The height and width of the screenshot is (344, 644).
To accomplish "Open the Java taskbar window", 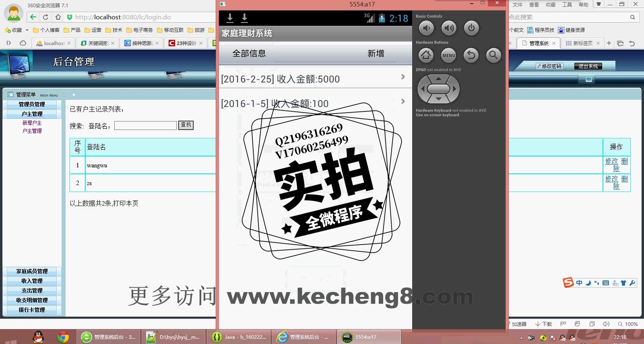I will pos(239,337).
